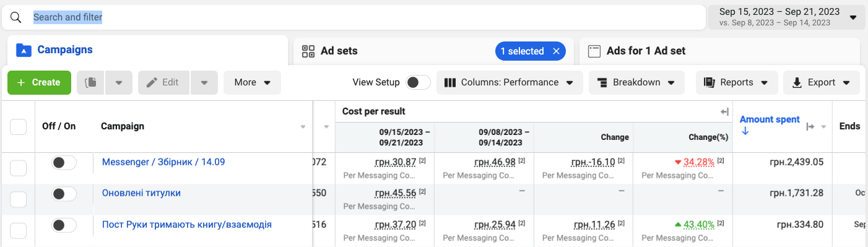
Task: Open the Columns: Performance dropdown
Action: pyautogui.click(x=510, y=82)
